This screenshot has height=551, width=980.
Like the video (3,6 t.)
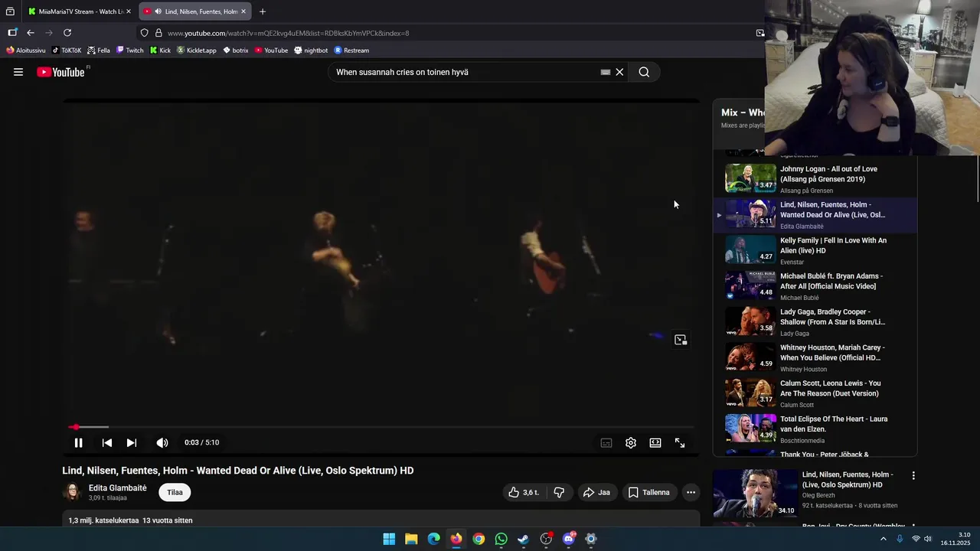click(524, 492)
